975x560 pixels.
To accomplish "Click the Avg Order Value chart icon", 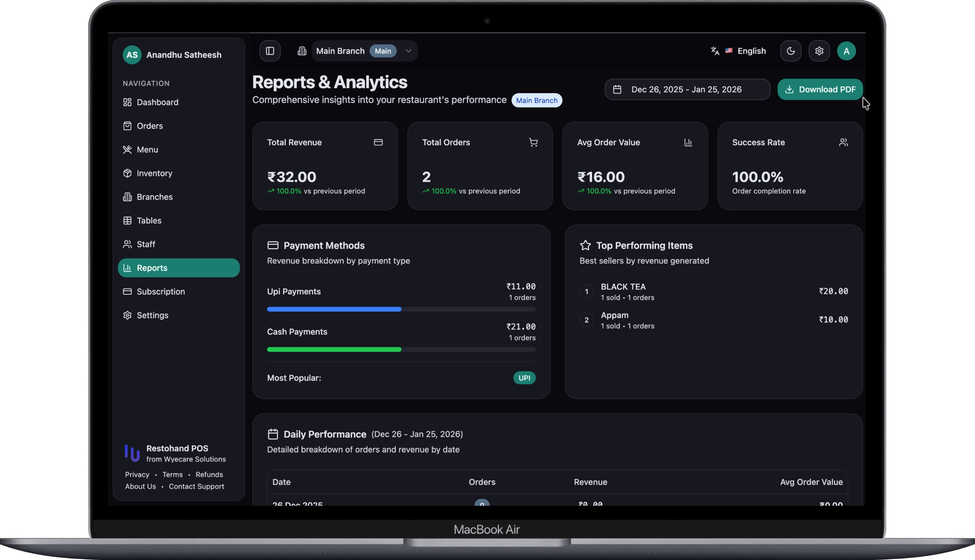I will [x=688, y=142].
